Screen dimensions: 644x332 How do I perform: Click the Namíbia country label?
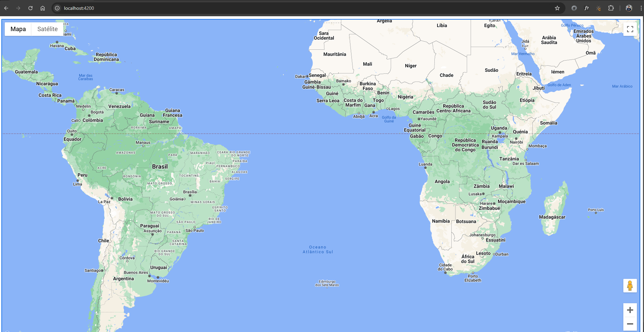pyautogui.click(x=441, y=221)
